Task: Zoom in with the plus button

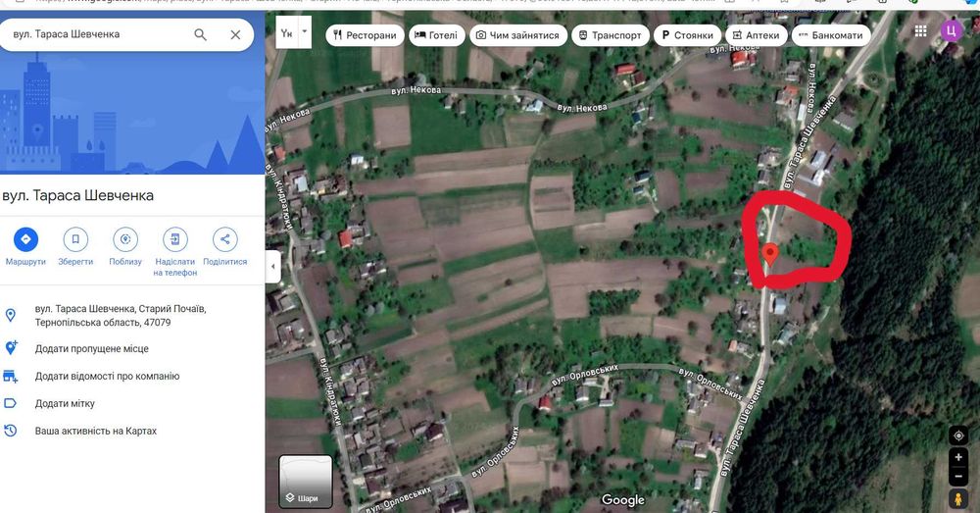Action: [x=958, y=457]
